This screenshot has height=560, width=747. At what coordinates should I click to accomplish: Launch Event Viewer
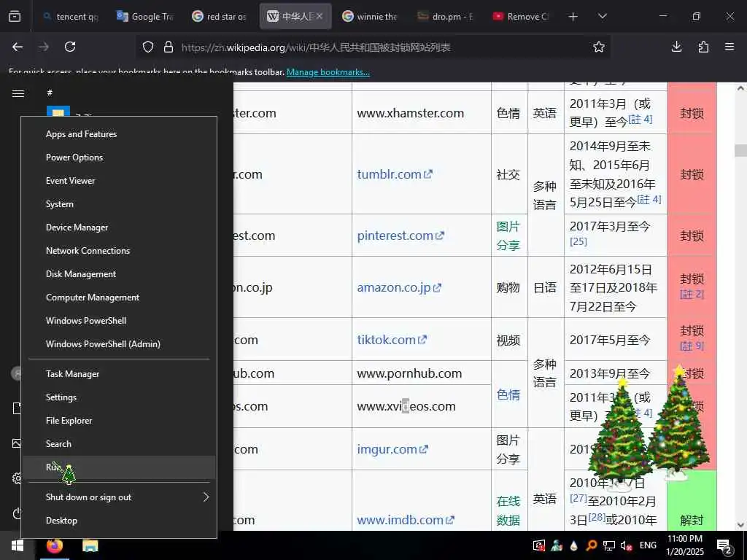coord(119,181)
